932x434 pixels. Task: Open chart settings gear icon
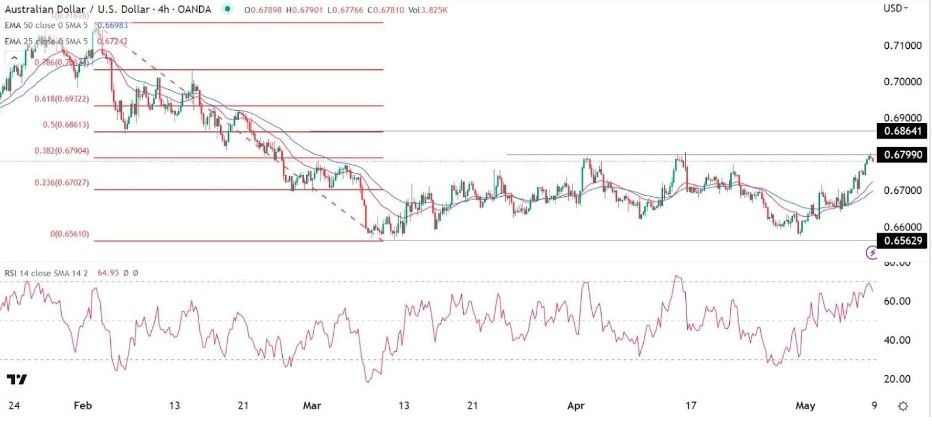click(903, 407)
